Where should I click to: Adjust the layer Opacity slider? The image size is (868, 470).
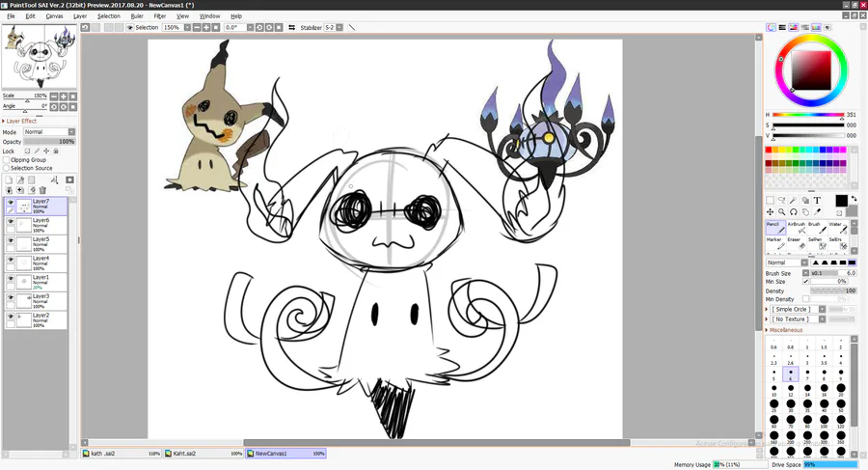(x=49, y=141)
